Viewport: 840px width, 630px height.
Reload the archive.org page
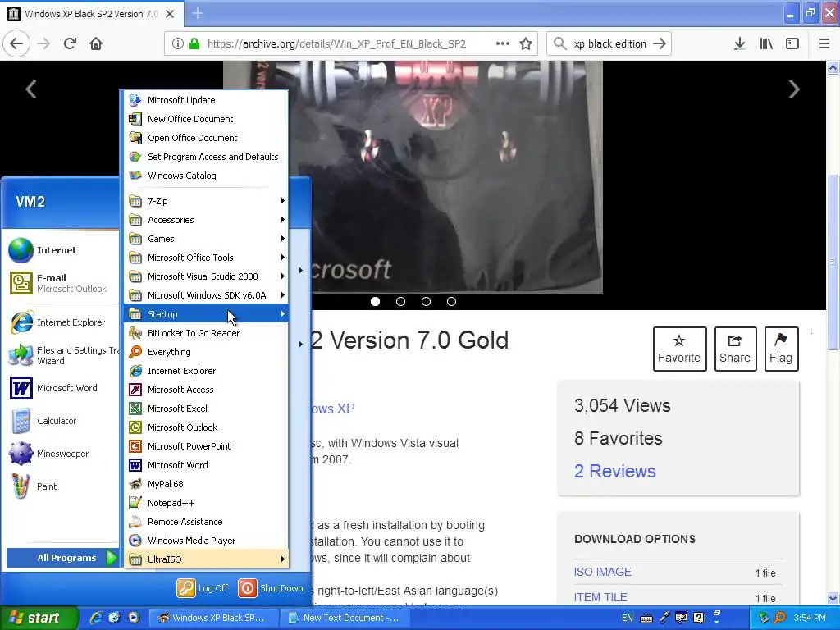[70, 44]
